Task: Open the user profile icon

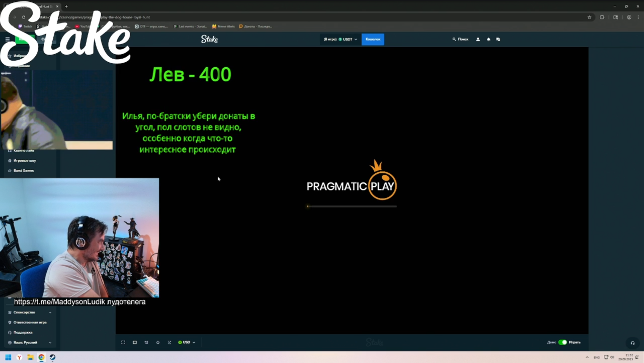Action: pyautogui.click(x=478, y=39)
